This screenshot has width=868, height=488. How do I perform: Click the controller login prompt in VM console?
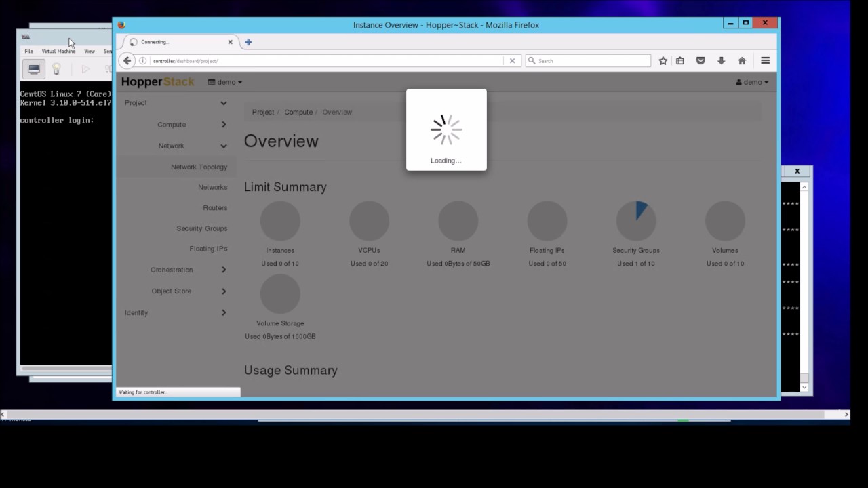[x=57, y=120]
